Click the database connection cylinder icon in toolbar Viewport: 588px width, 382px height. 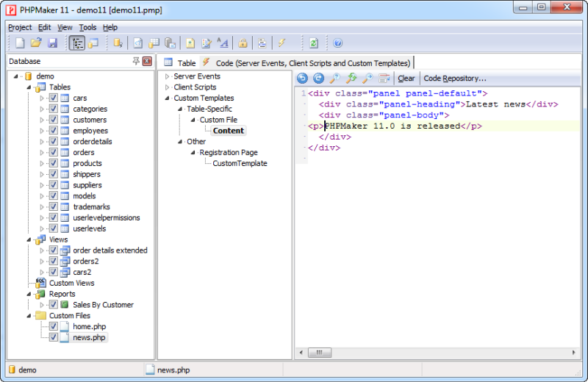[x=118, y=43]
